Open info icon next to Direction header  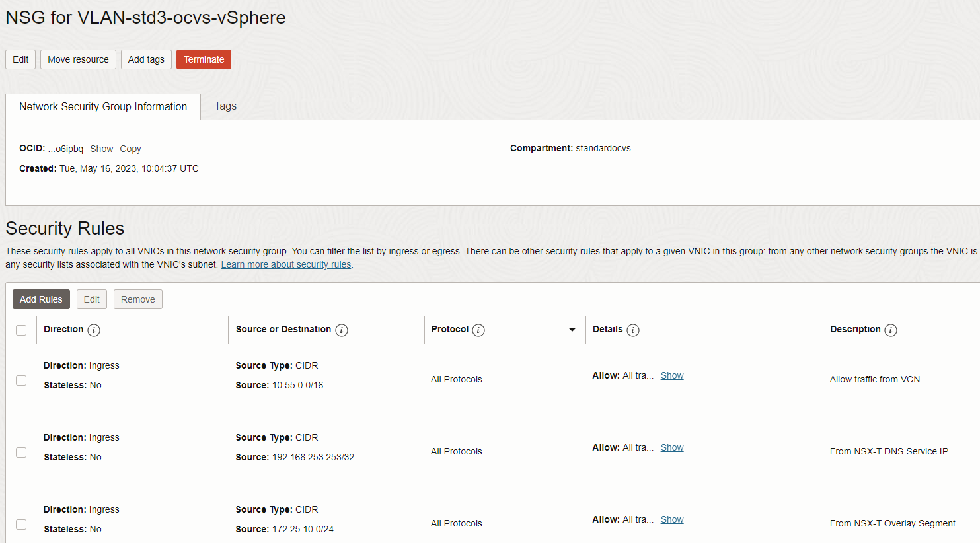click(94, 330)
